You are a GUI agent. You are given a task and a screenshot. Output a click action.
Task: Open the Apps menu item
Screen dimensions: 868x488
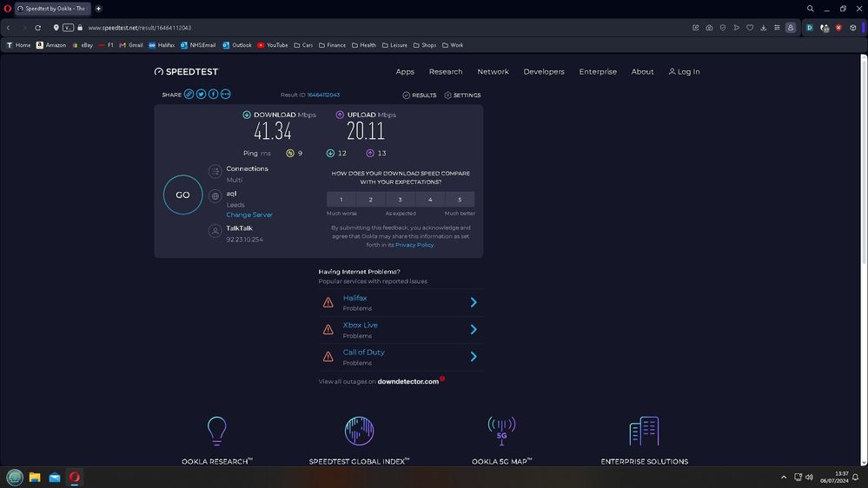(405, 72)
